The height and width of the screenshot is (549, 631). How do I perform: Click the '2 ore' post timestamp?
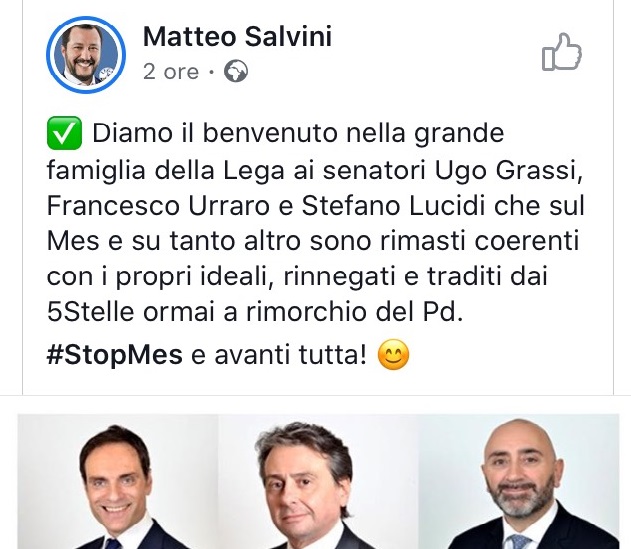tap(171, 72)
